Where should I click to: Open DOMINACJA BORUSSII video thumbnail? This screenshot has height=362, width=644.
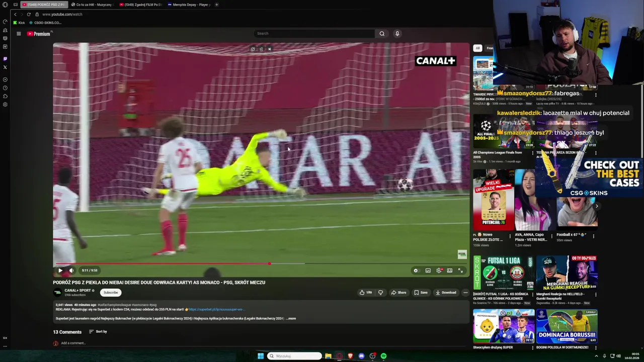pos(567,326)
